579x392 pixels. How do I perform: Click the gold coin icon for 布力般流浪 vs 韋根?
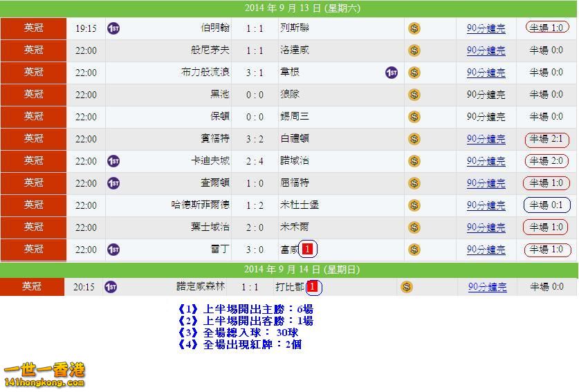[414, 73]
